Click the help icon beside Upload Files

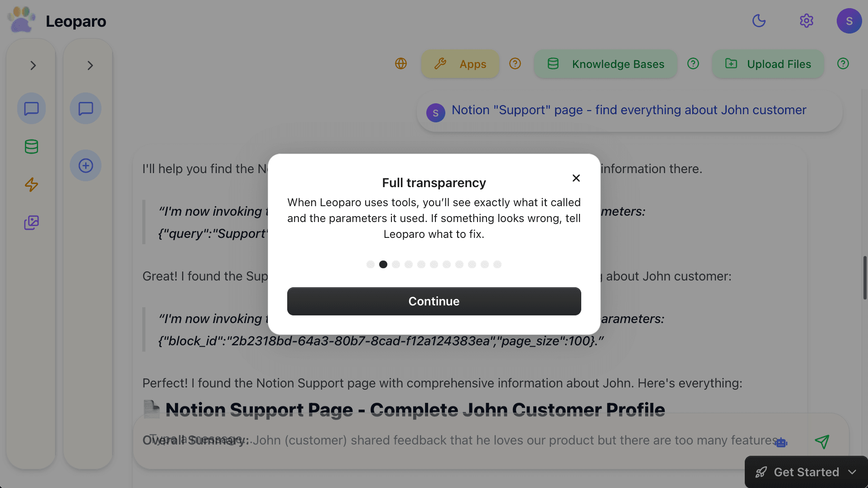843,63
